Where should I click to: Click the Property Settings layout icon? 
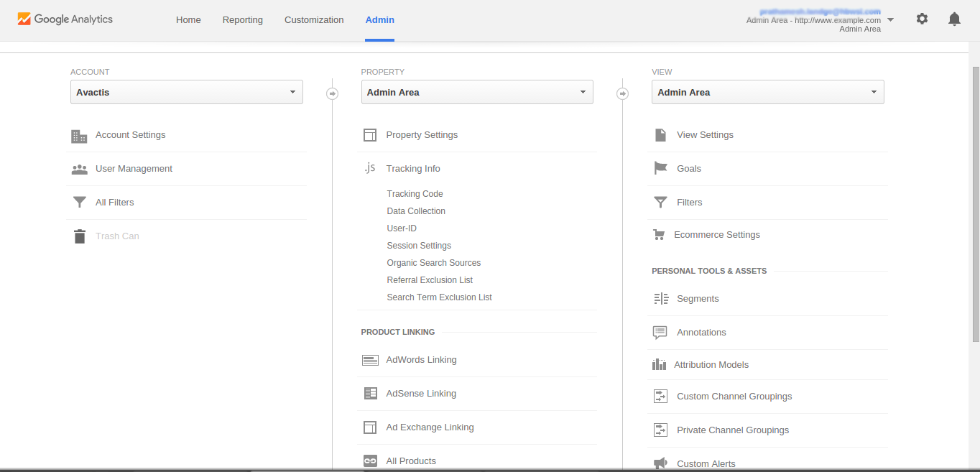tap(370, 135)
